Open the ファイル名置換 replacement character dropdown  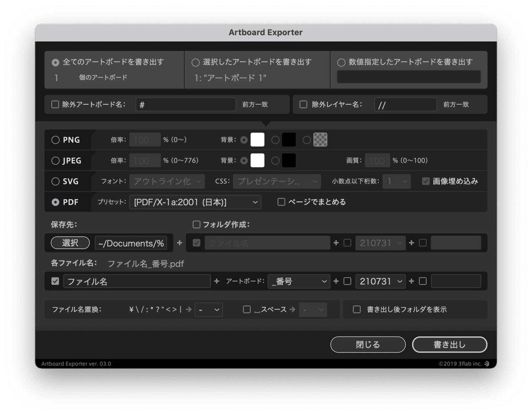[x=209, y=310]
